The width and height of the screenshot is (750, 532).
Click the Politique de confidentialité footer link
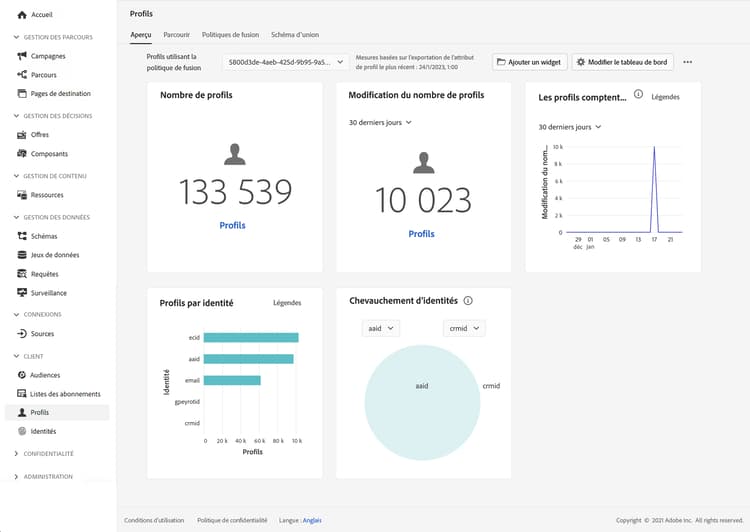(x=232, y=520)
